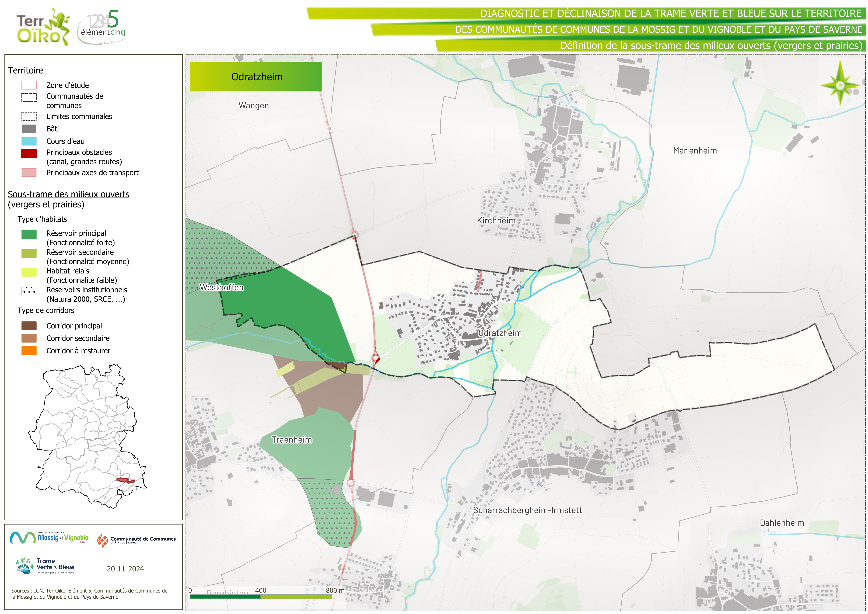Click the Principaux obstacles dark red swatch
Image resolution: width=868 pixels, height=614 pixels.
point(29,153)
